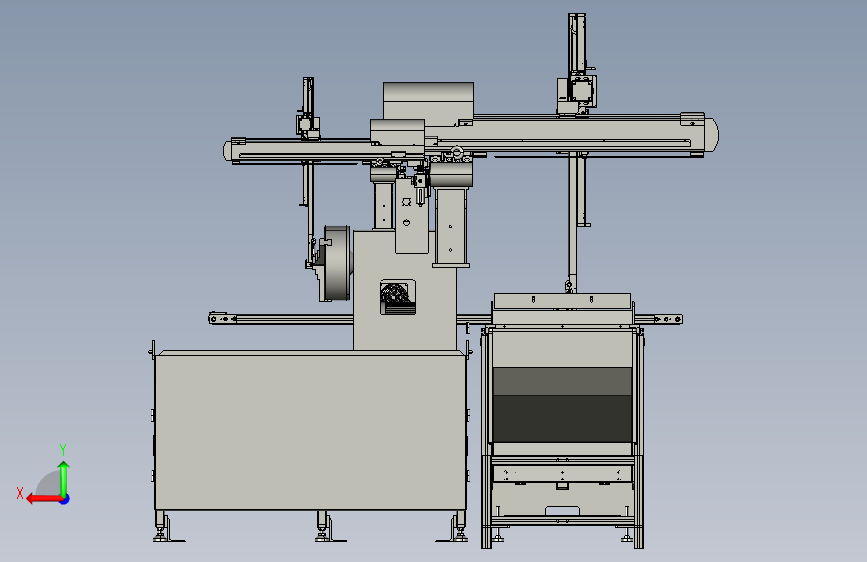
Task: Select the round chuck disk on the column
Action: point(336,263)
